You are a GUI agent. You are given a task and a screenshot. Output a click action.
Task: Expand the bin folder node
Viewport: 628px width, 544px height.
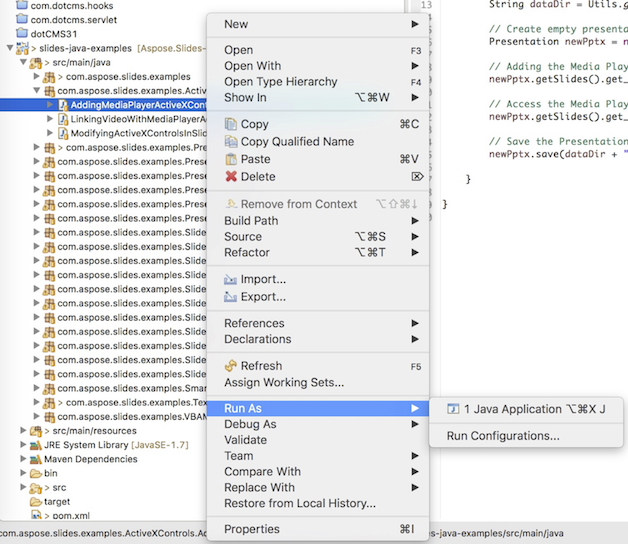pos(24,473)
